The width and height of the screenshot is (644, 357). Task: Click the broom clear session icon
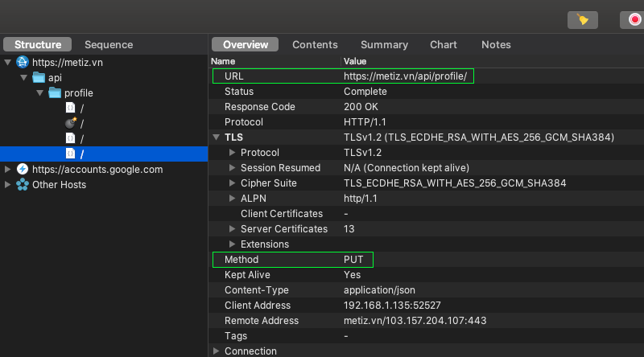pyautogui.click(x=582, y=19)
